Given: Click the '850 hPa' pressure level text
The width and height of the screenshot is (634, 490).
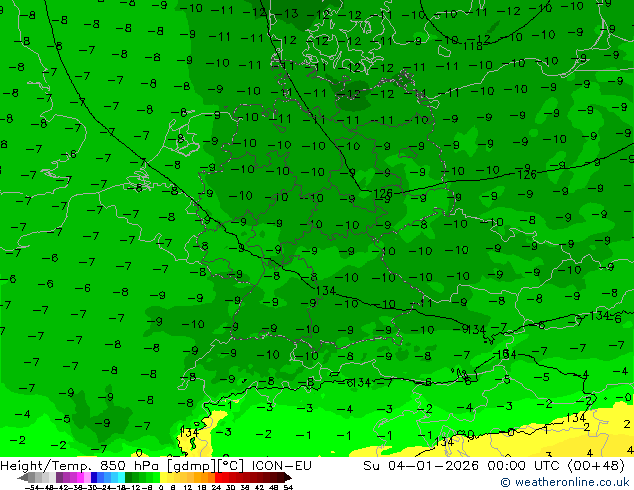Looking at the screenshot, I should (129, 466).
